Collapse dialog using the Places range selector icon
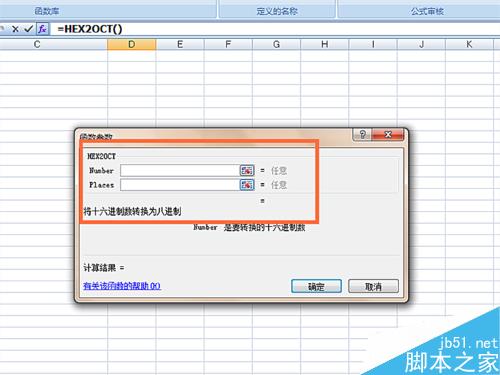The width and height of the screenshot is (500, 375). [247, 185]
